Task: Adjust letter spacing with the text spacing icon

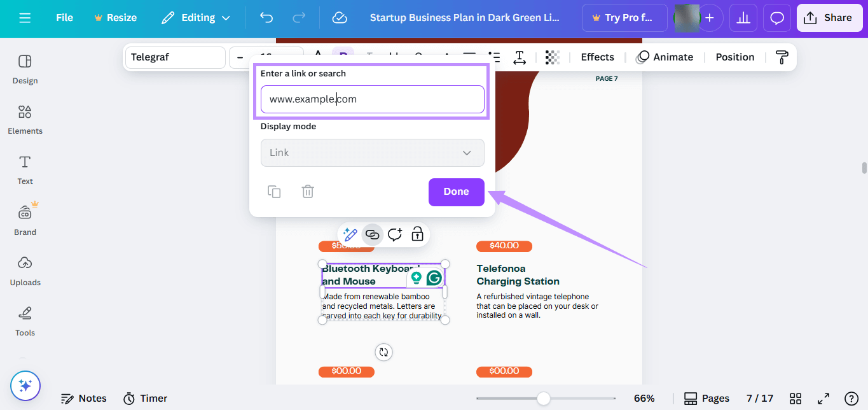Action: pos(520,57)
